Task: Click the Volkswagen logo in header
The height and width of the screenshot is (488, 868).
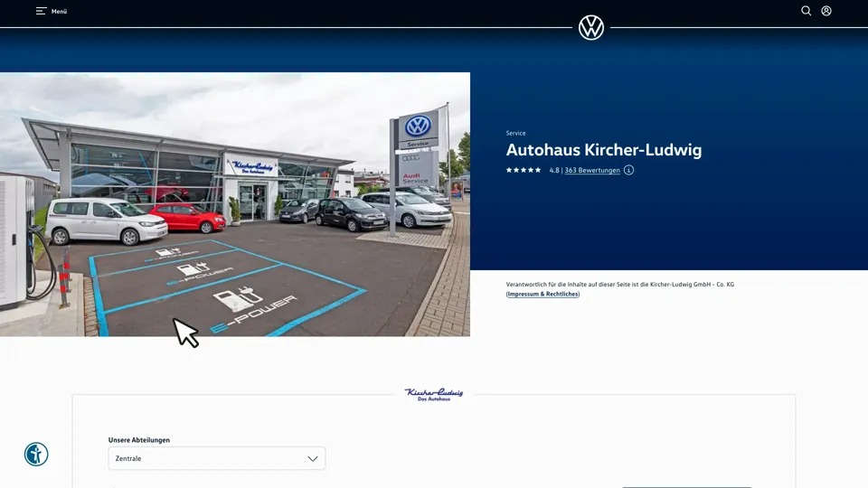Action: click(x=591, y=27)
